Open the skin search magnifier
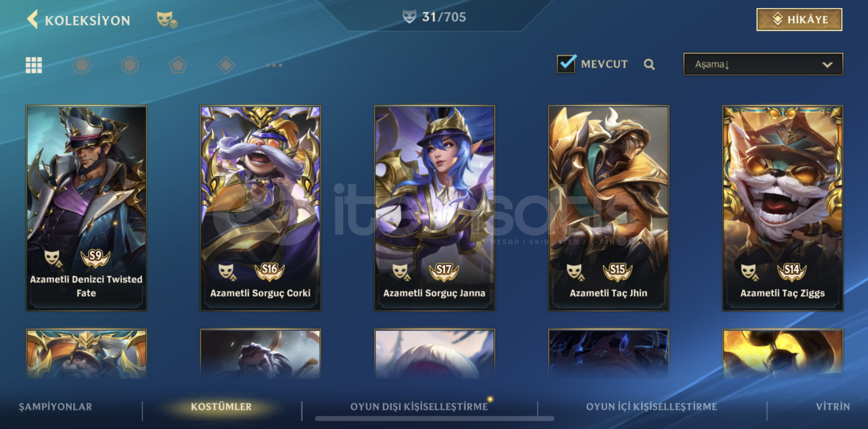The width and height of the screenshot is (868, 429). pos(649,64)
